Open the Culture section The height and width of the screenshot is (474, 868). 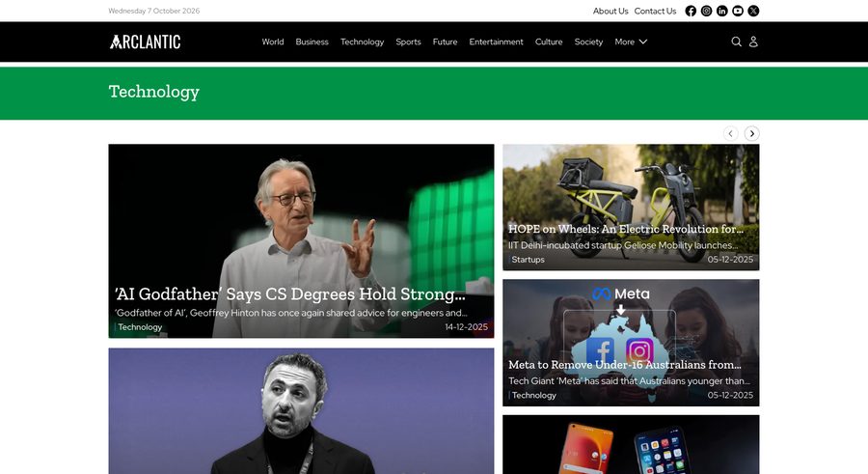pyautogui.click(x=549, y=42)
